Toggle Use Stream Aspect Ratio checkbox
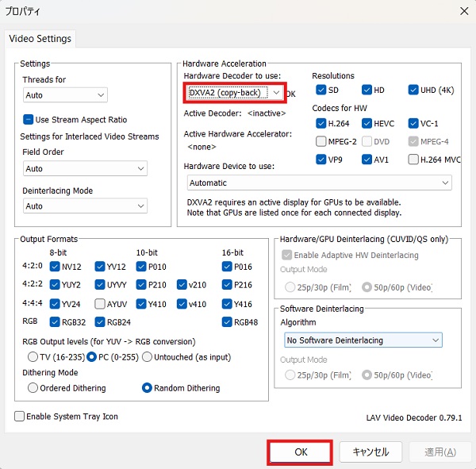The height and width of the screenshot is (469, 476). tap(29, 120)
